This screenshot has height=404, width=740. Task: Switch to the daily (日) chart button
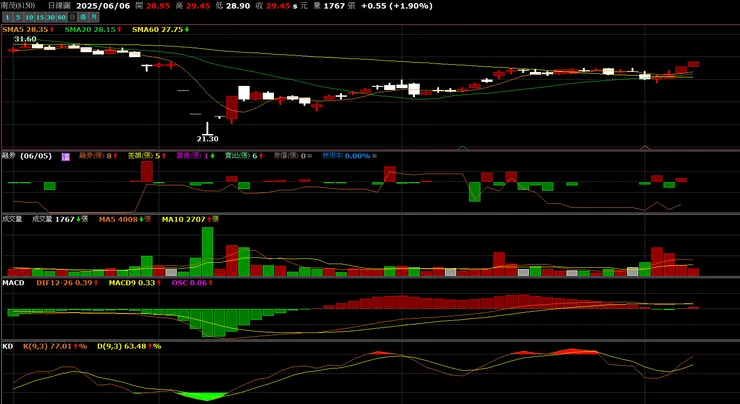(72, 17)
